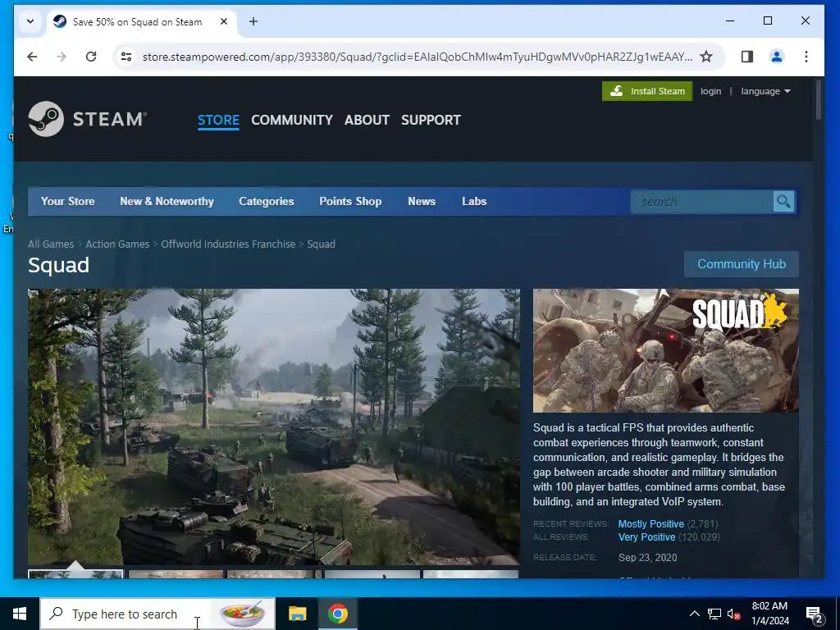Open the News tab
Image resolution: width=840 pixels, height=630 pixels.
point(422,202)
